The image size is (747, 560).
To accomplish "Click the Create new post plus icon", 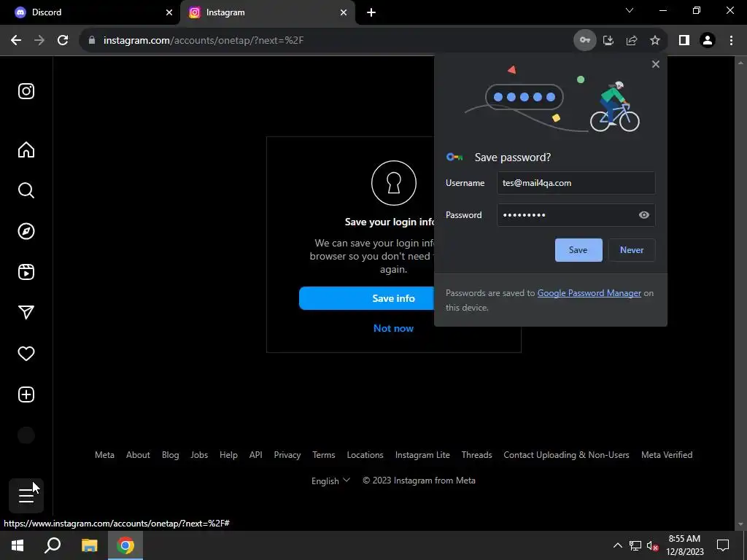I will point(26,394).
